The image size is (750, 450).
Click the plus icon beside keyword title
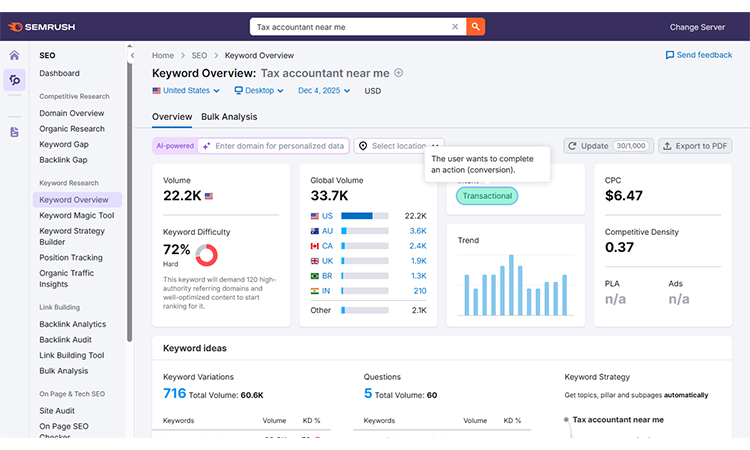click(399, 73)
